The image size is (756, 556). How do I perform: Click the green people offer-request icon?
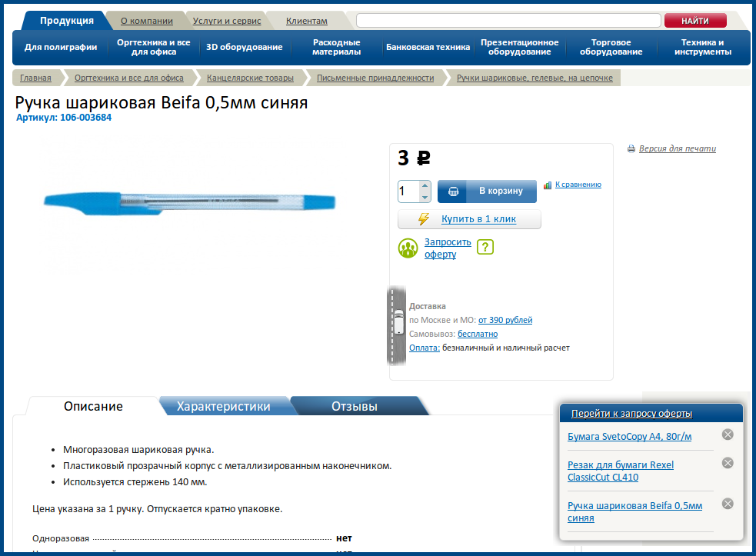[x=408, y=248]
